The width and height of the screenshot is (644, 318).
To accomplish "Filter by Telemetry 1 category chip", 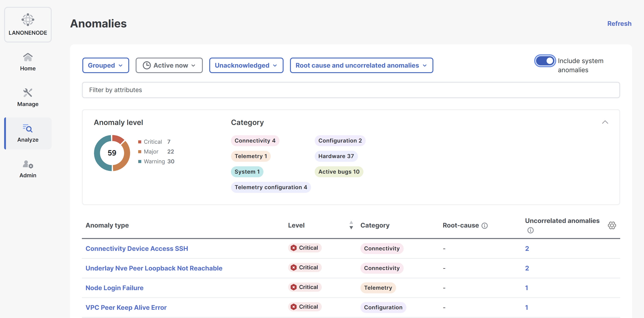I will [x=250, y=156].
